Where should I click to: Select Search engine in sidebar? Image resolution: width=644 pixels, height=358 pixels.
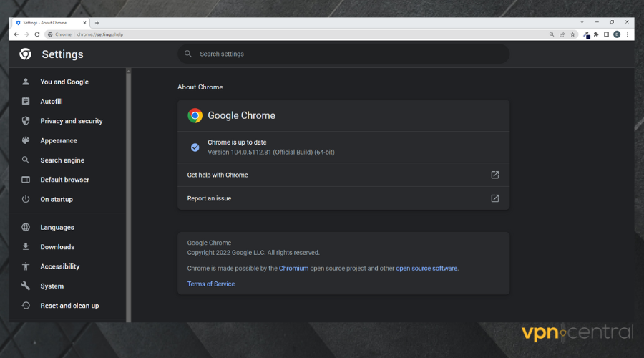tap(62, 160)
